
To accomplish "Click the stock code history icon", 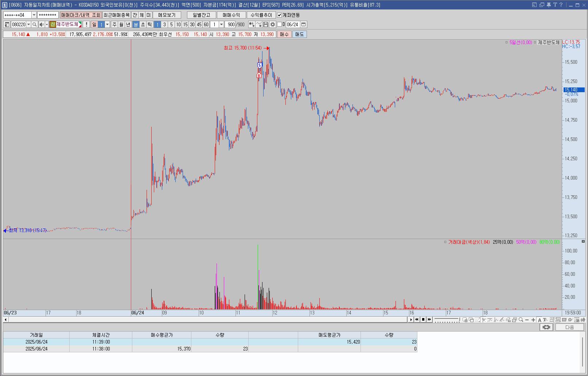I will pyautogui.click(x=7, y=24).
